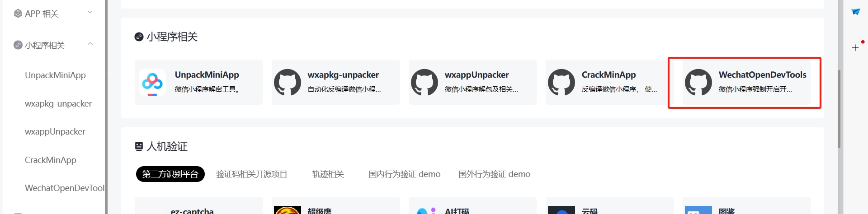Open the UnpackMiniApp cloud icon
This screenshot has width=868, height=214.
click(152, 82)
